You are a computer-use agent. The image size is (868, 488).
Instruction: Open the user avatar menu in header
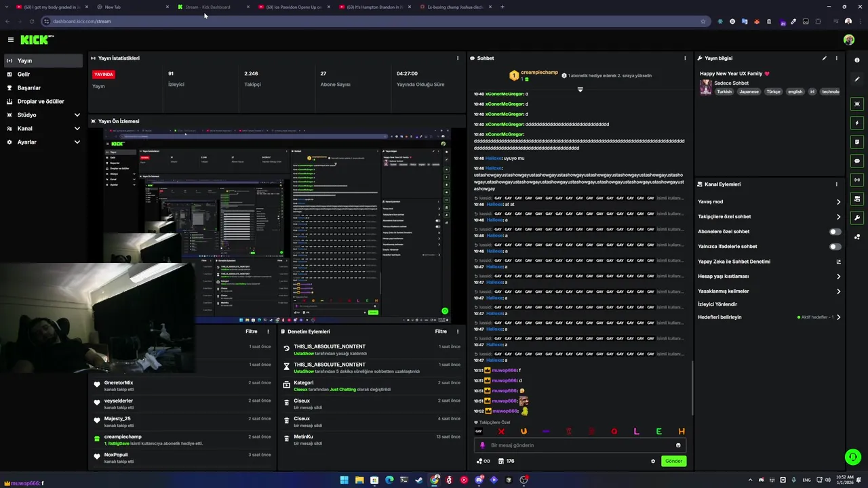point(849,40)
